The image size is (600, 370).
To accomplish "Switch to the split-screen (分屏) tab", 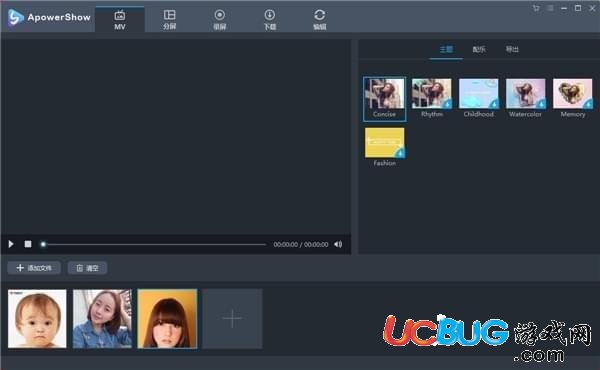I will (x=170, y=20).
